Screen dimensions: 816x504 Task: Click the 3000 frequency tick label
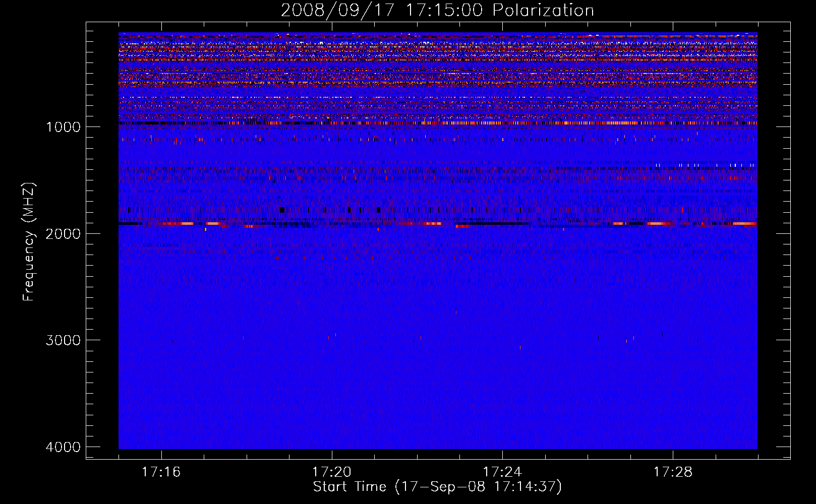(63, 340)
